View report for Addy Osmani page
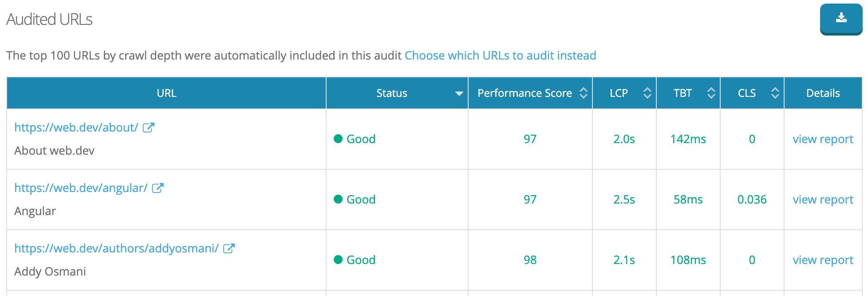Screen dimensions: 868x296 pyautogui.click(x=823, y=260)
